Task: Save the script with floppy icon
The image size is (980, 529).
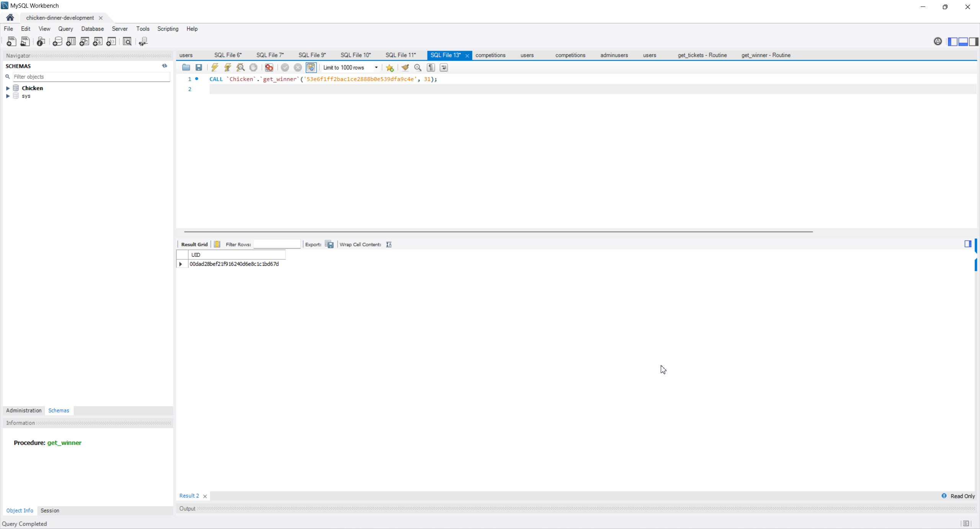Action: point(199,67)
